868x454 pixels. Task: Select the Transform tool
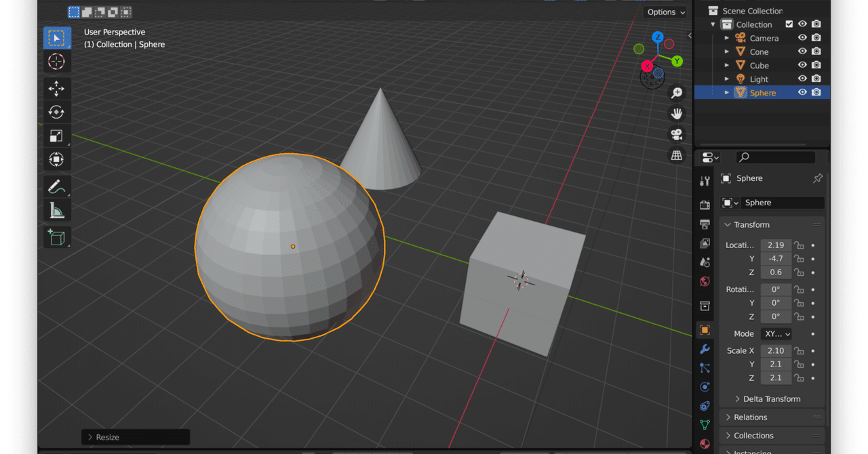[x=57, y=159]
